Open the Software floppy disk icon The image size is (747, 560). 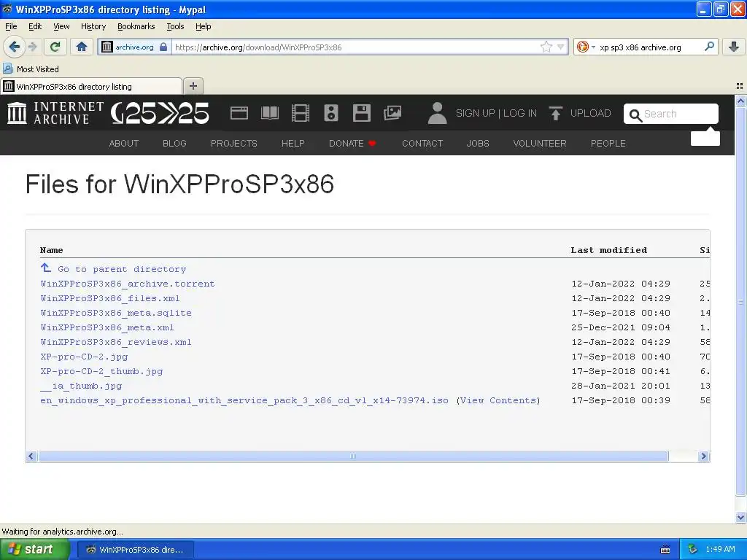coord(362,113)
